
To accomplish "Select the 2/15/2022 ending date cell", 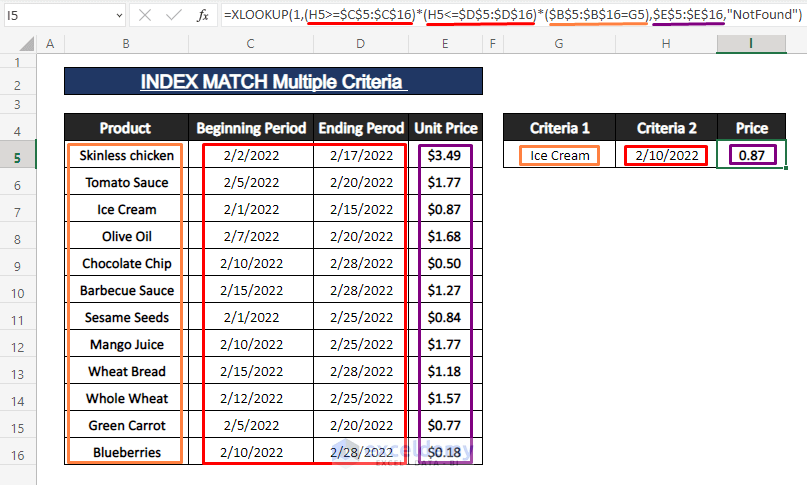I will (x=361, y=209).
